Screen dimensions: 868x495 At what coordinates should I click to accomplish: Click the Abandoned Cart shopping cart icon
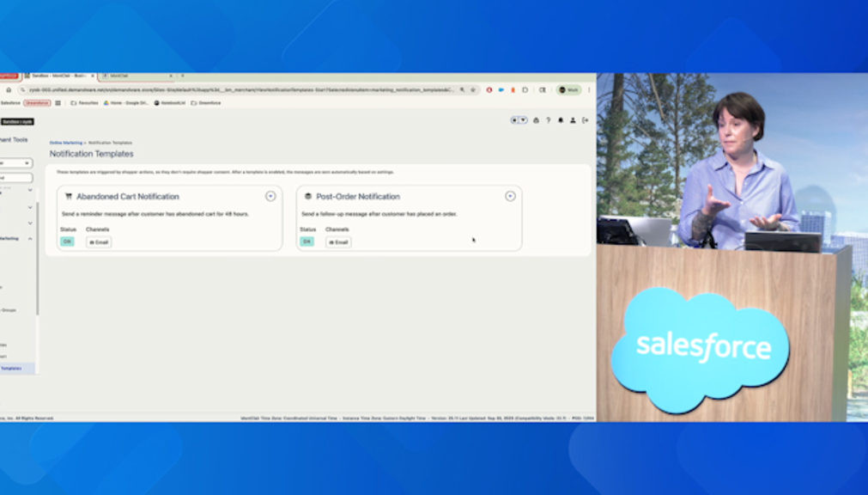69,197
